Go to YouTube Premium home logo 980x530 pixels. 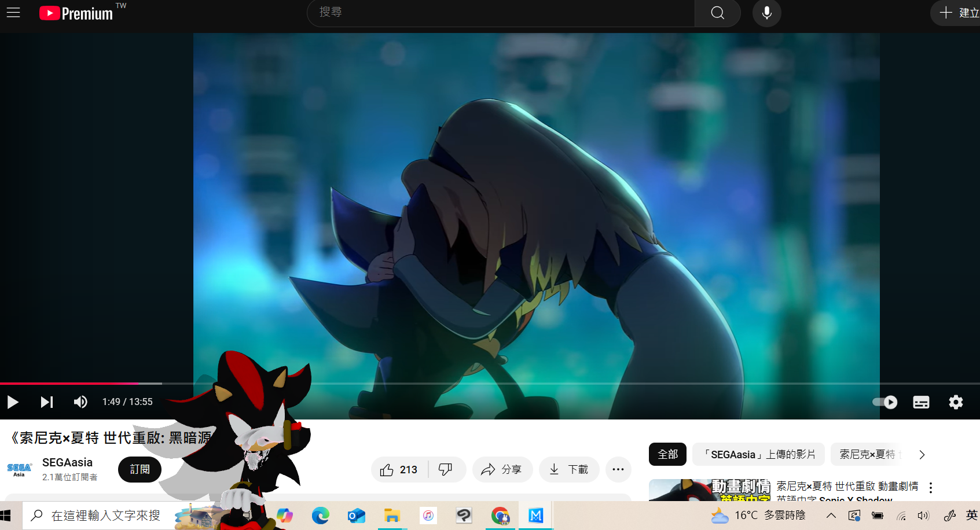(76, 13)
